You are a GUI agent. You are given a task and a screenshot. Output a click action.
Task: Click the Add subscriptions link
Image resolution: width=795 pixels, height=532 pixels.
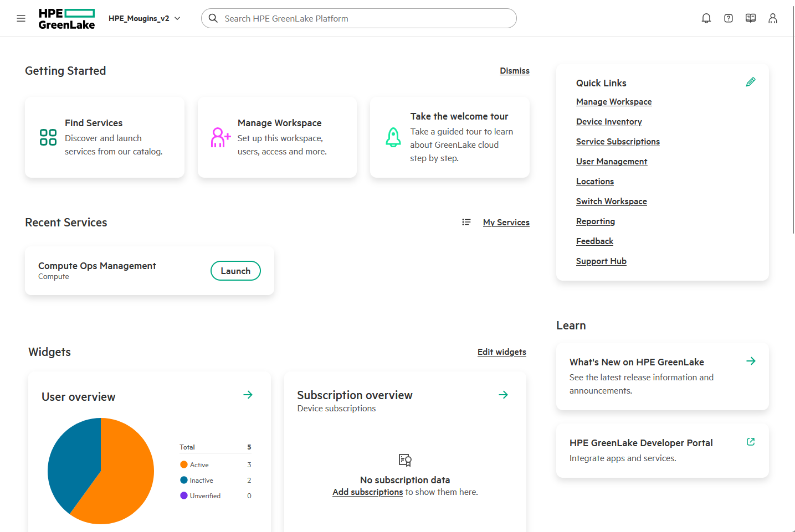pyautogui.click(x=367, y=492)
